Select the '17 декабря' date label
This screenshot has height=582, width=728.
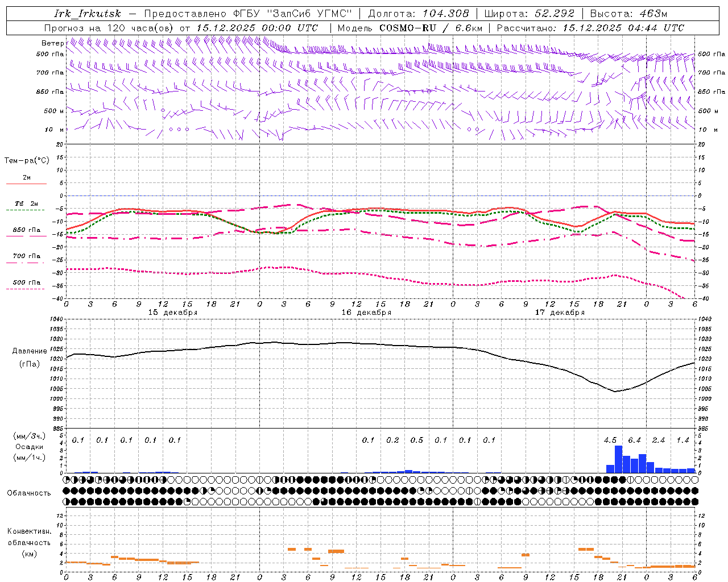point(560,313)
